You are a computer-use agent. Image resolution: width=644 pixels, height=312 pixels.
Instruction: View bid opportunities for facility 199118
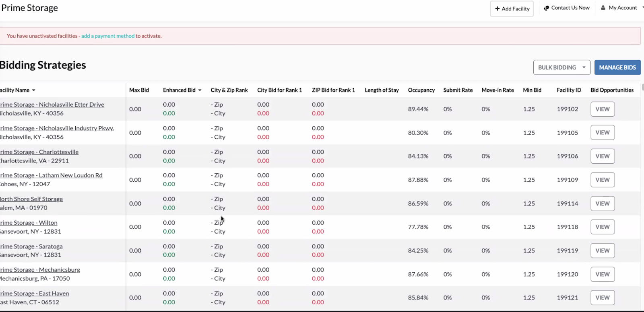pos(603,227)
